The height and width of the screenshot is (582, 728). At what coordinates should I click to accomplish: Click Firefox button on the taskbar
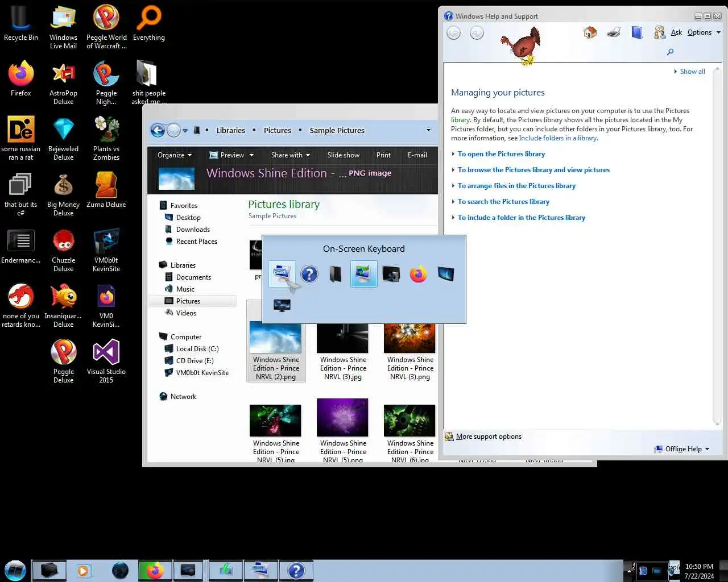coord(155,570)
